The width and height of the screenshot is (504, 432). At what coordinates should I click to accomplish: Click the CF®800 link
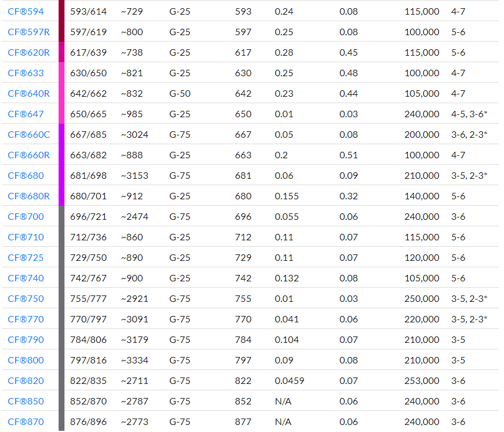coord(26,360)
